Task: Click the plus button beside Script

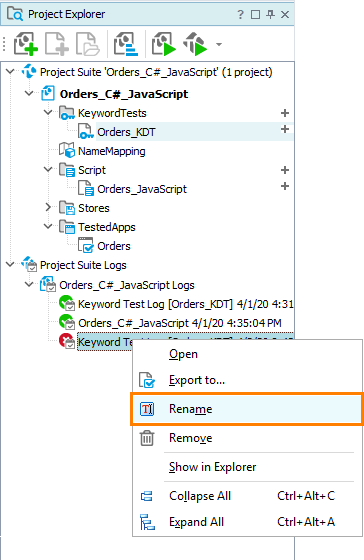Action: 285,170
